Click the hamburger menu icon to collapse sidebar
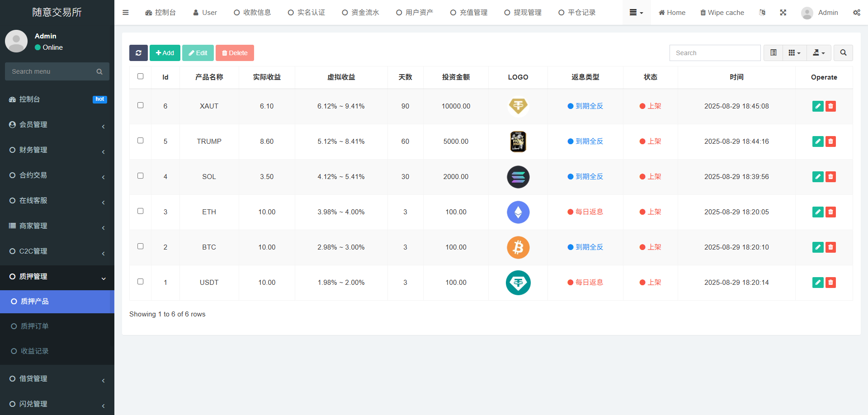The width and height of the screenshot is (868, 415). click(x=126, y=13)
